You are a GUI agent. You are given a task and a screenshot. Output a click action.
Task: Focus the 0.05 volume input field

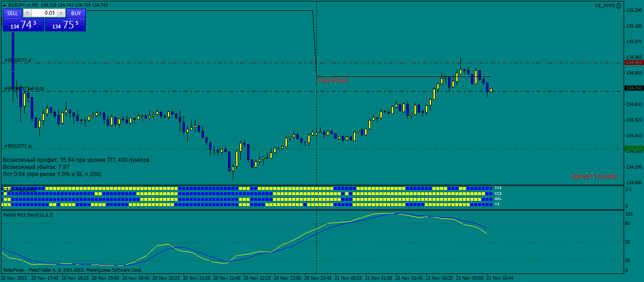[44, 13]
